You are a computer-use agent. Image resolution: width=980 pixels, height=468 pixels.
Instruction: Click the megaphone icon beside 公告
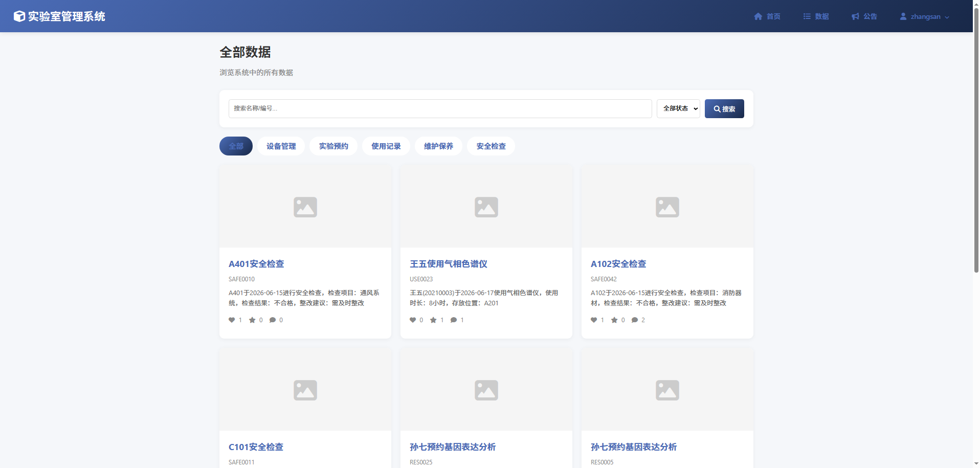[855, 16]
